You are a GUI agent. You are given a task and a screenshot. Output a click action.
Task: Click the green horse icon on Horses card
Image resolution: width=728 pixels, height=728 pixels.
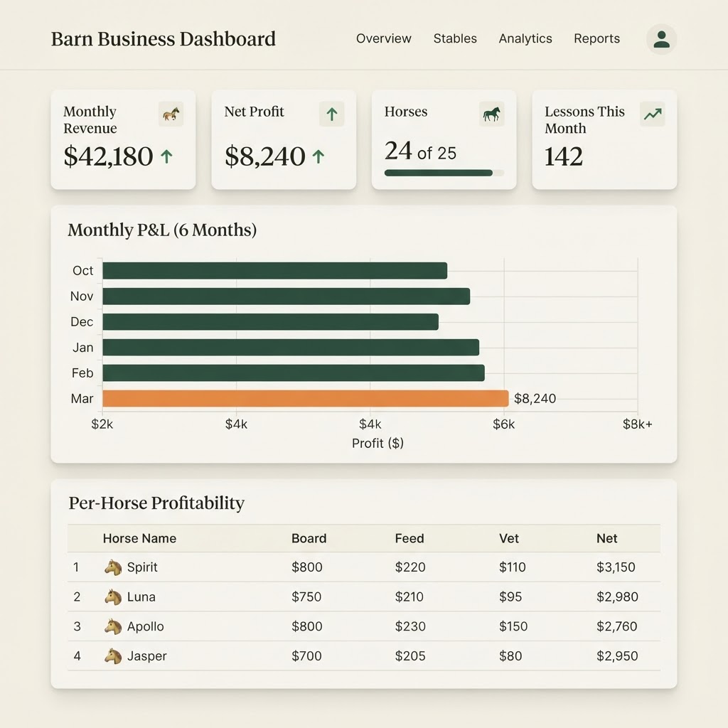(x=492, y=114)
